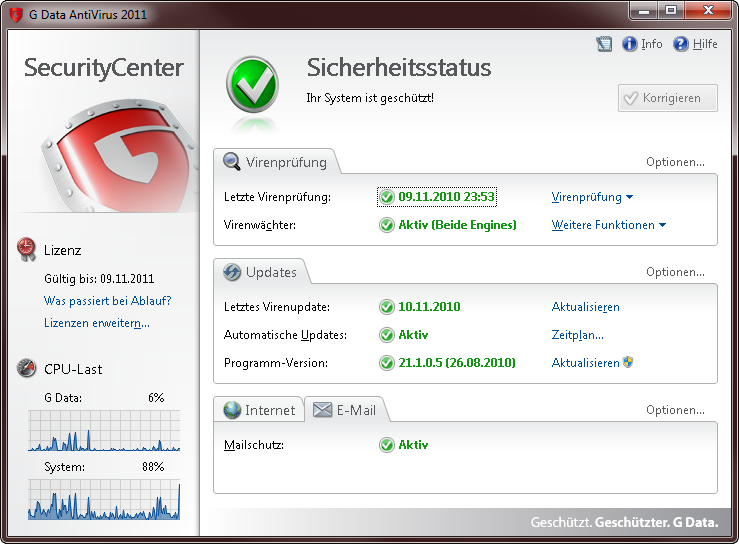Viewport: 739px width, 544px height.
Task: Click the SecurityCenter title
Action: (104, 67)
